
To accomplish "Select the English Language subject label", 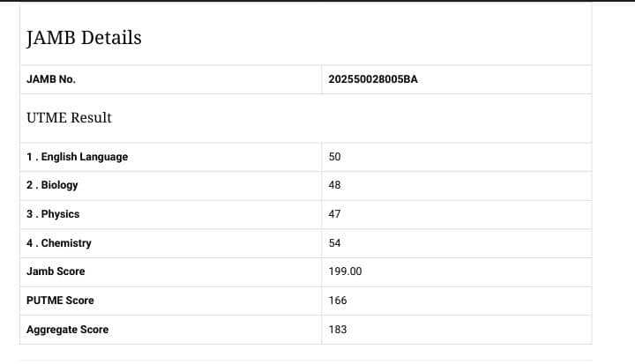I will tap(77, 157).
